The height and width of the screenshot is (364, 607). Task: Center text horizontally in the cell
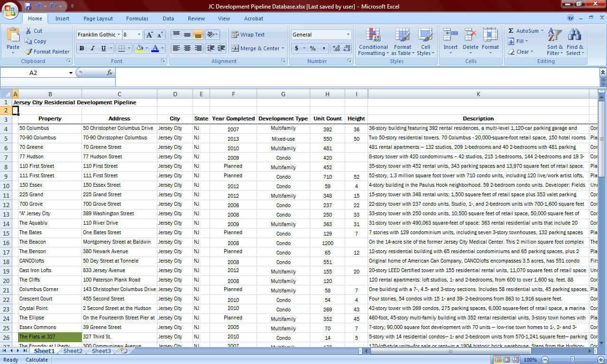click(x=187, y=48)
